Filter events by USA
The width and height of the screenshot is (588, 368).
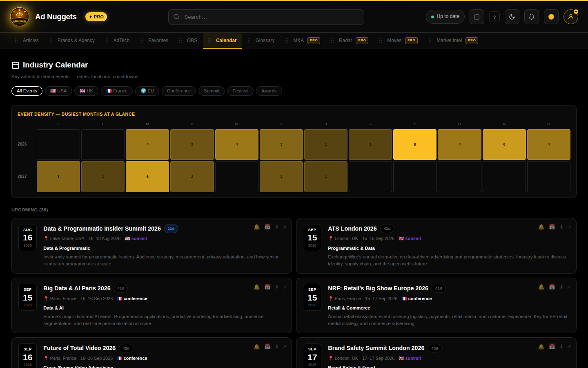pyautogui.click(x=58, y=91)
